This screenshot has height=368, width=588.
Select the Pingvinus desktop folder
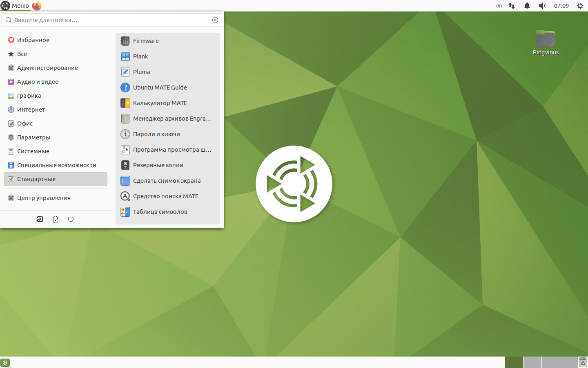[x=546, y=43]
